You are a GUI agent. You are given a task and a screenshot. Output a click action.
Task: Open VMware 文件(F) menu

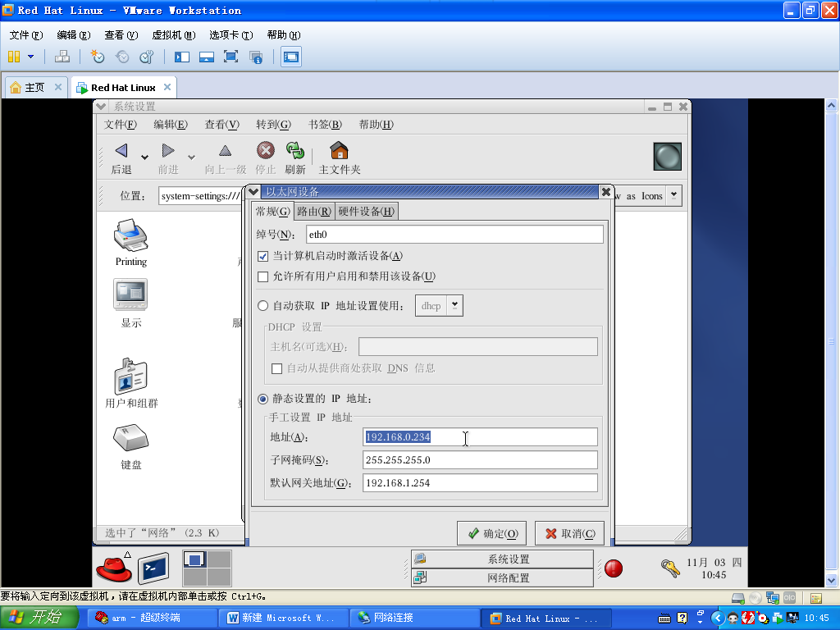25,34
